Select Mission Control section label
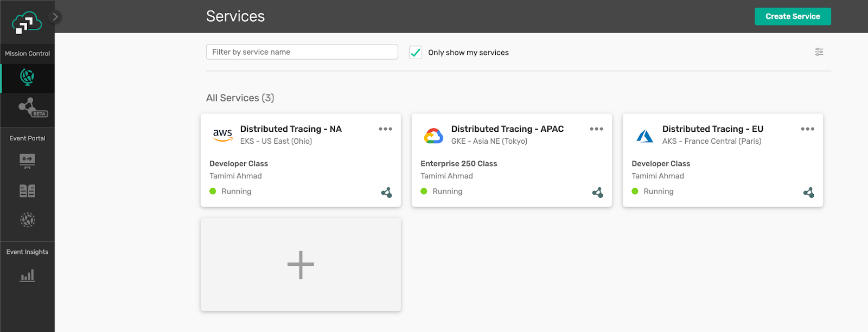This screenshot has height=332, width=868. 27,54
